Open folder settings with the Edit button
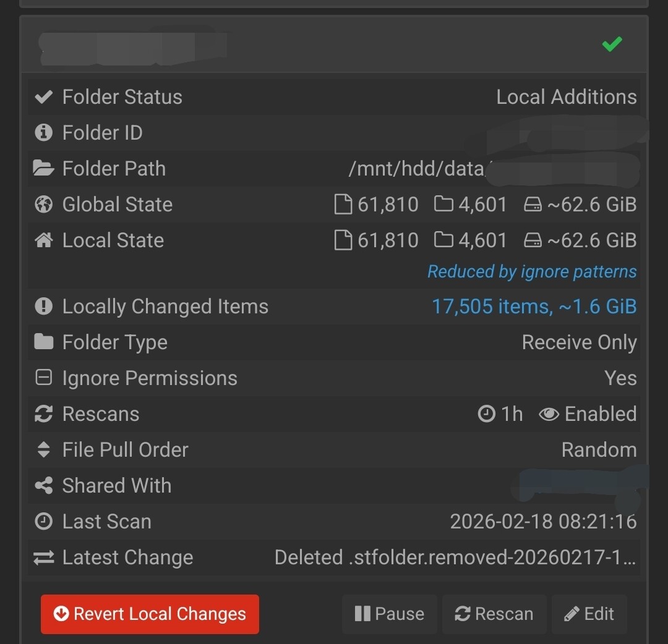 (x=589, y=614)
